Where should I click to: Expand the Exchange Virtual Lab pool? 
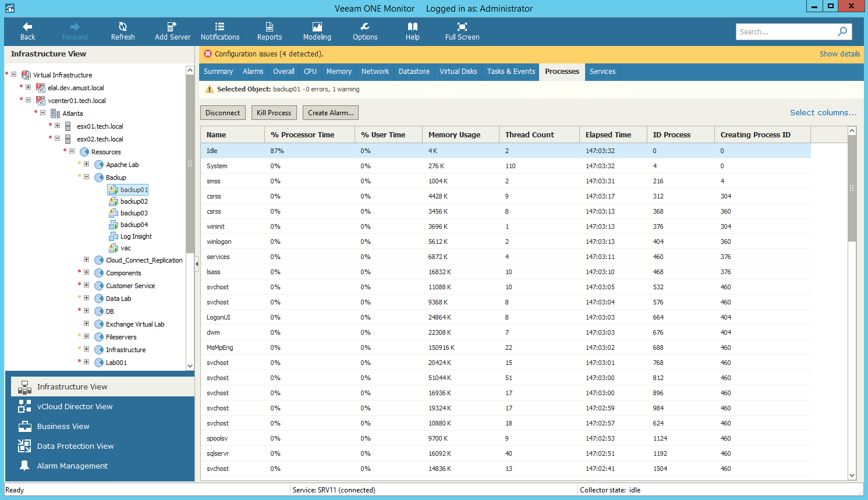pyautogui.click(x=86, y=324)
